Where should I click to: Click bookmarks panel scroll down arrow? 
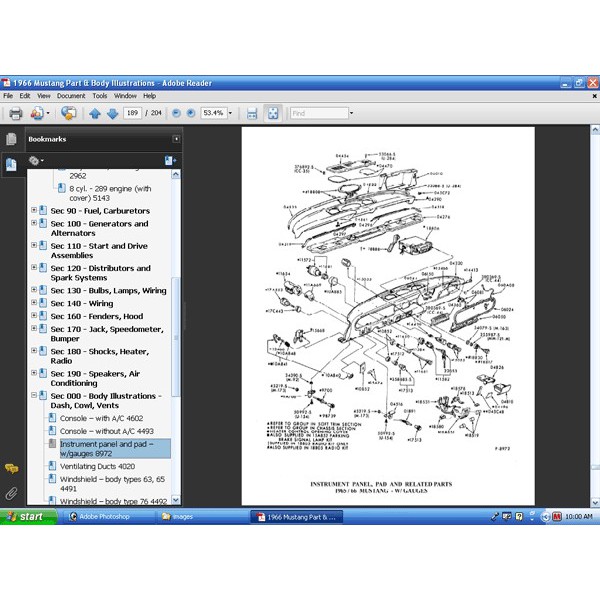tap(176, 499)
